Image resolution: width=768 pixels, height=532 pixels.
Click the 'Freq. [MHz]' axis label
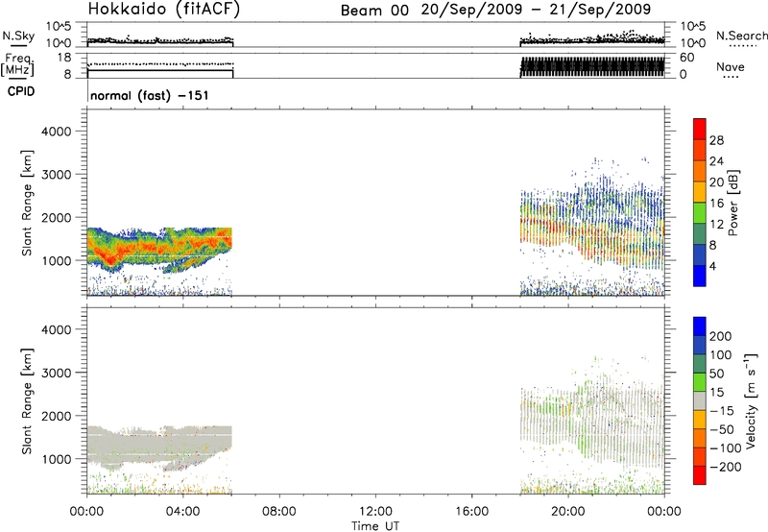(x=18, y=64)
